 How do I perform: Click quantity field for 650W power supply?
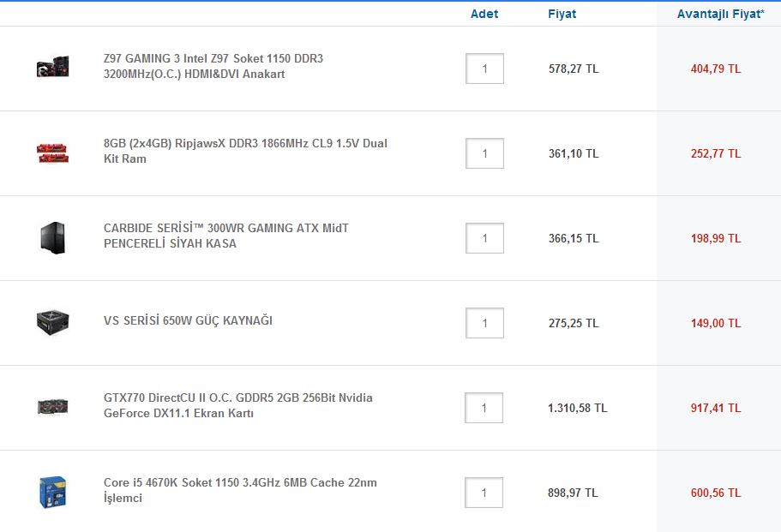[484, 323]
